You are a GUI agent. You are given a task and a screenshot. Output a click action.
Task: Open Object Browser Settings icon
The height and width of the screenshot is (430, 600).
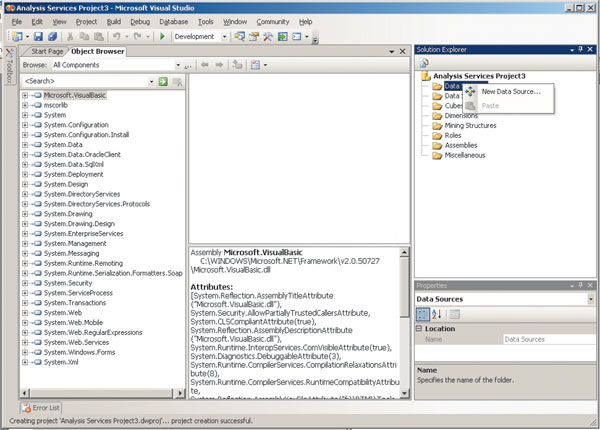[255, 65]
